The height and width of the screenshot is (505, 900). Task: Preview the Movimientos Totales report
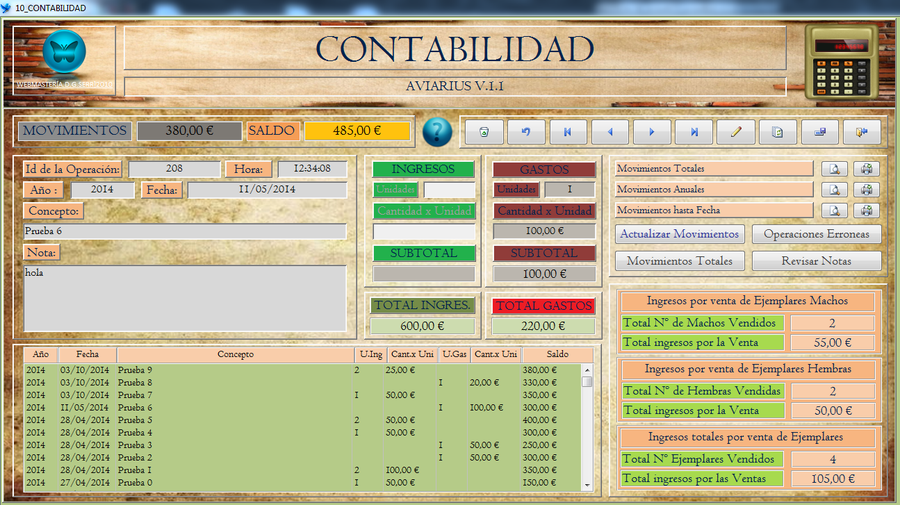[835, 169]
